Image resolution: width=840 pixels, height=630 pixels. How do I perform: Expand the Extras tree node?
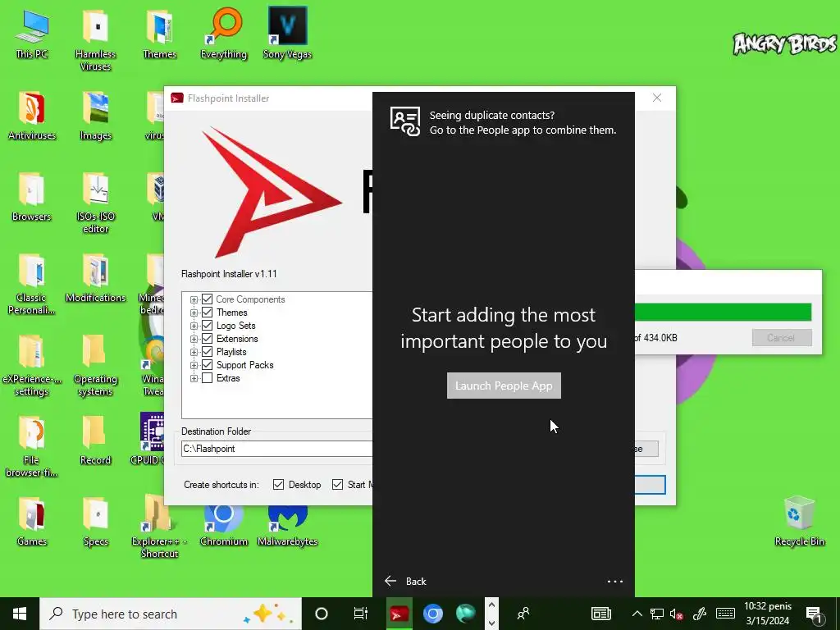coord(194,378)
